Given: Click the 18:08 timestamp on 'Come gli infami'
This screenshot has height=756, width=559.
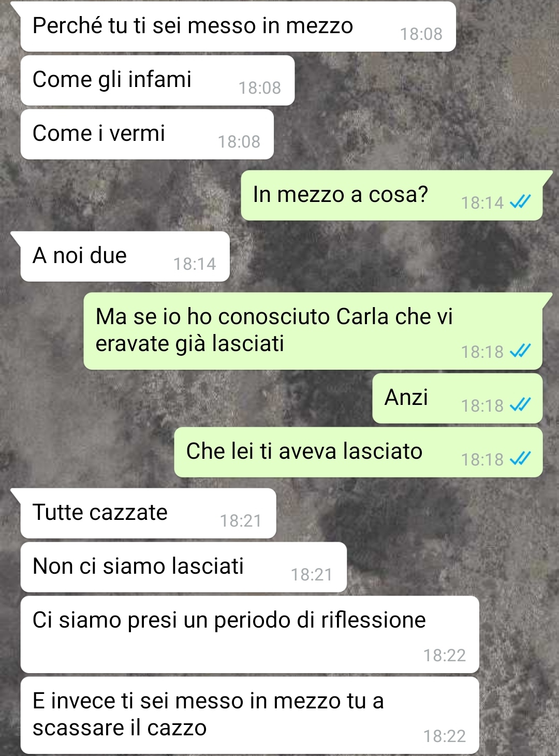Looking at the screenshot, I should click(260, 88).
